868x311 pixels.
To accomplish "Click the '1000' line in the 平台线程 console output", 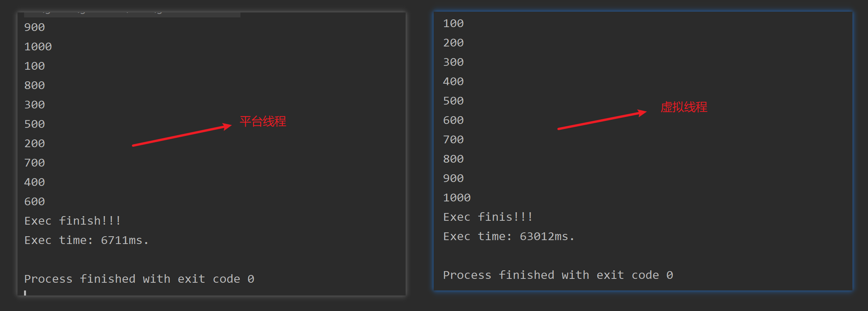I will [x=38, y=47].
